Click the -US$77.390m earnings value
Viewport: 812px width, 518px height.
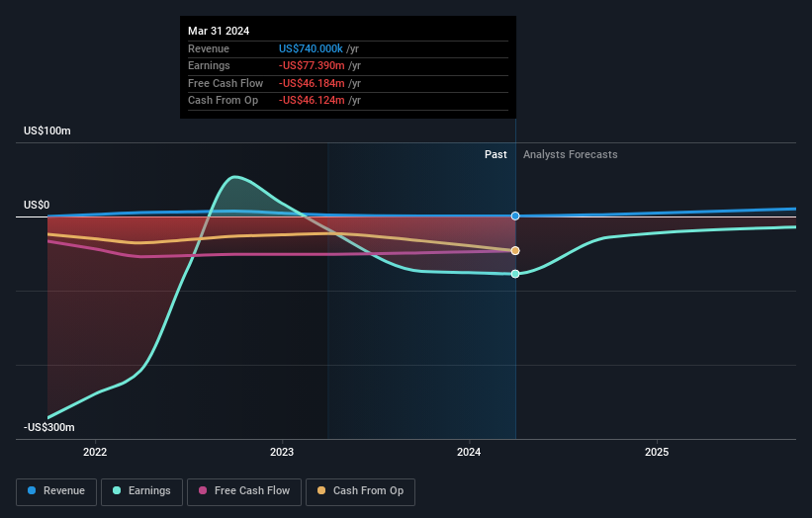[311, 65]
